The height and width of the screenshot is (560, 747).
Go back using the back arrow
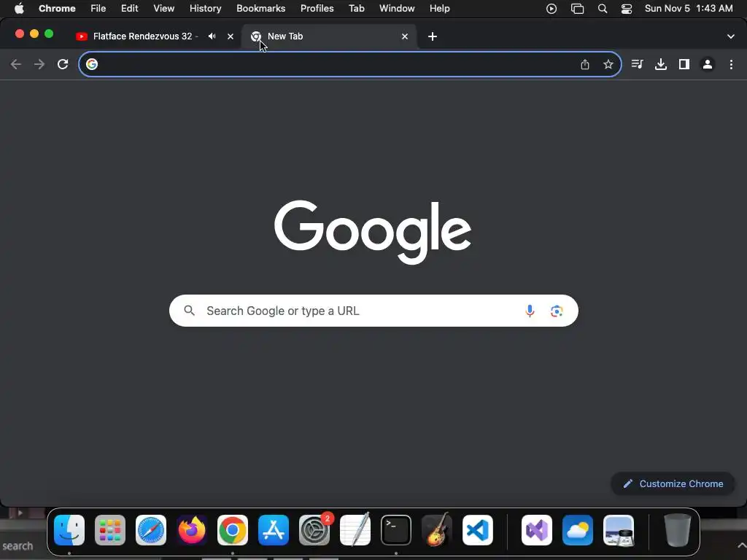16,64
